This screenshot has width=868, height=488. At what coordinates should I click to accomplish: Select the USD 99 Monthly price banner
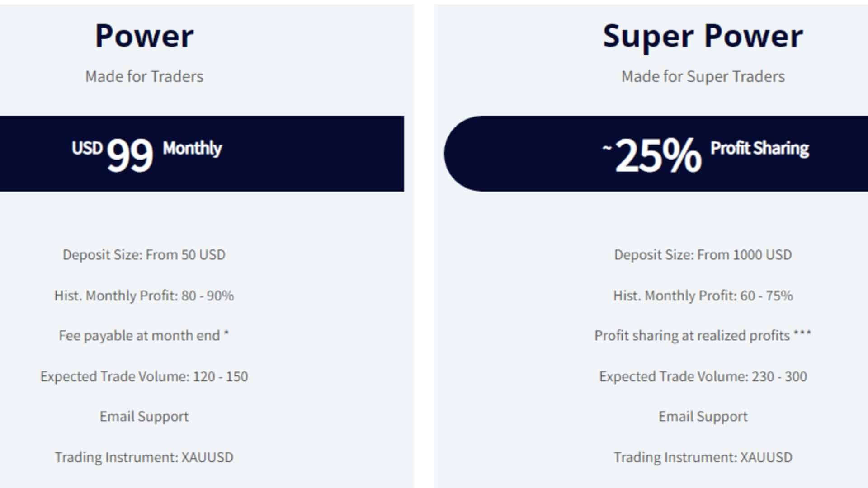(202, 154)
